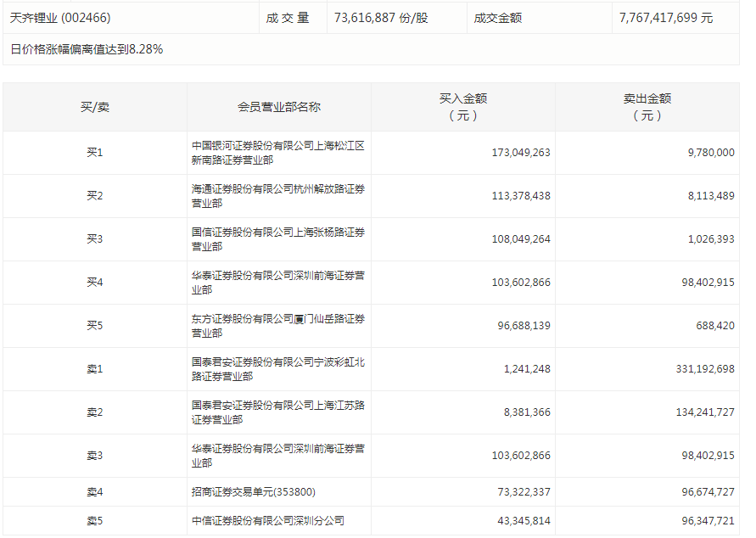Viewport: 756px width, 538px height.
Task: Click 中国银河证券上海松江区新南路证券营业部 name
Action: 278,153
